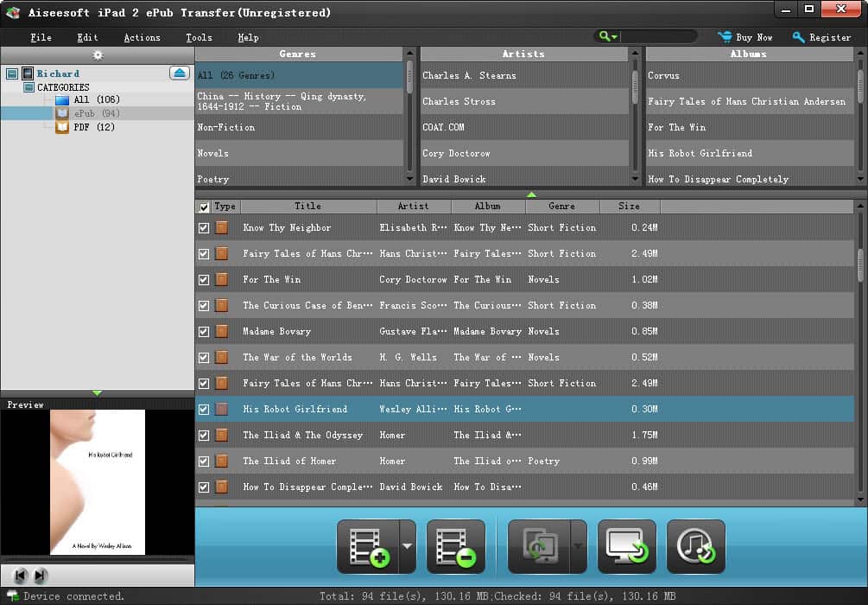
Task: Open the device transfer button dropdown arrow
Action: (x=578, y=547)
